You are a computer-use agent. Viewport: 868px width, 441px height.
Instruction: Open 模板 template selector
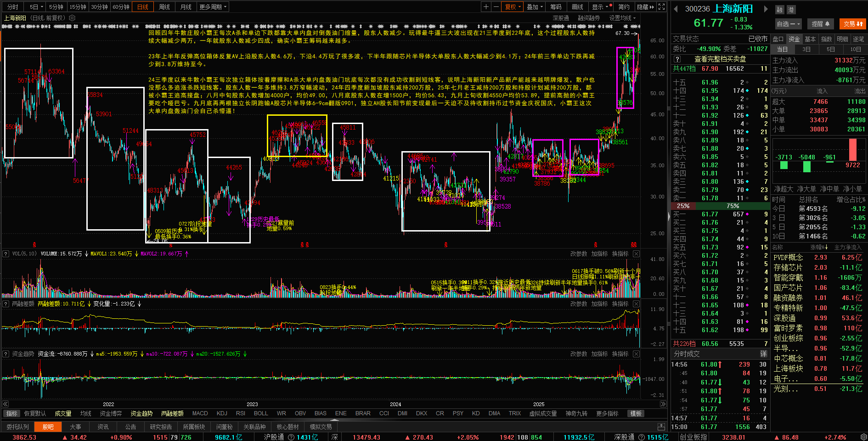pyautogui.click(x=636, y=413)
